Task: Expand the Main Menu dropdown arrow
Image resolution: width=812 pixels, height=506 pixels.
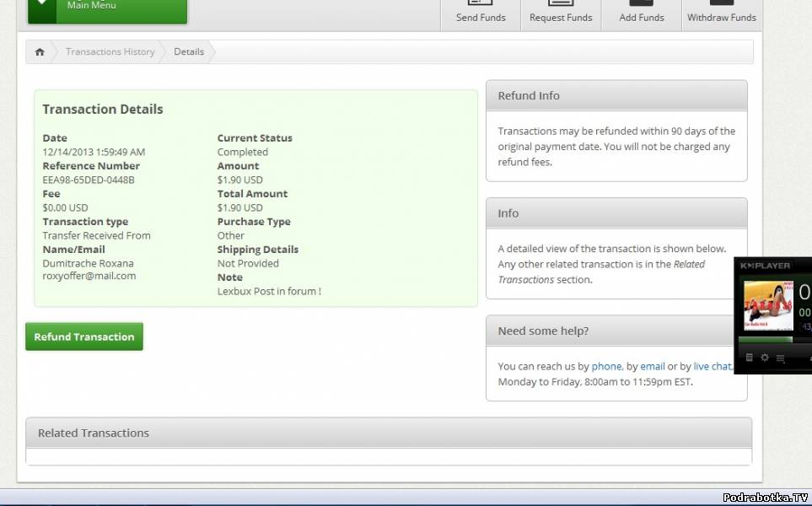Action: [x=43, y=6]
